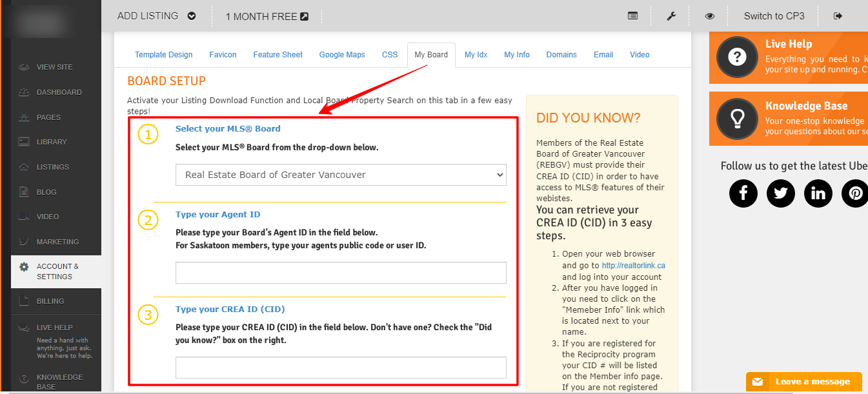Click the eye preview icon in top bar
The height and width of the screenshot is (394, 868).
tap(709, 16)
